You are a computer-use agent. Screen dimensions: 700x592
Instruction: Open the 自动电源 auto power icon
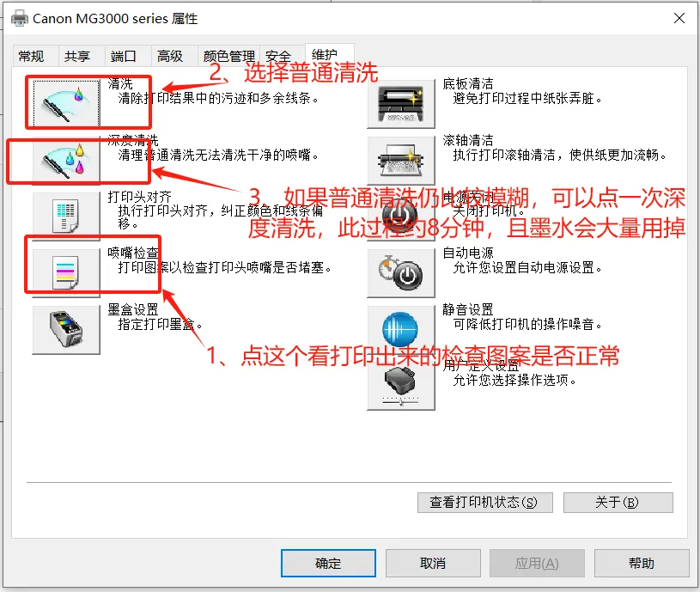[401, 272]
